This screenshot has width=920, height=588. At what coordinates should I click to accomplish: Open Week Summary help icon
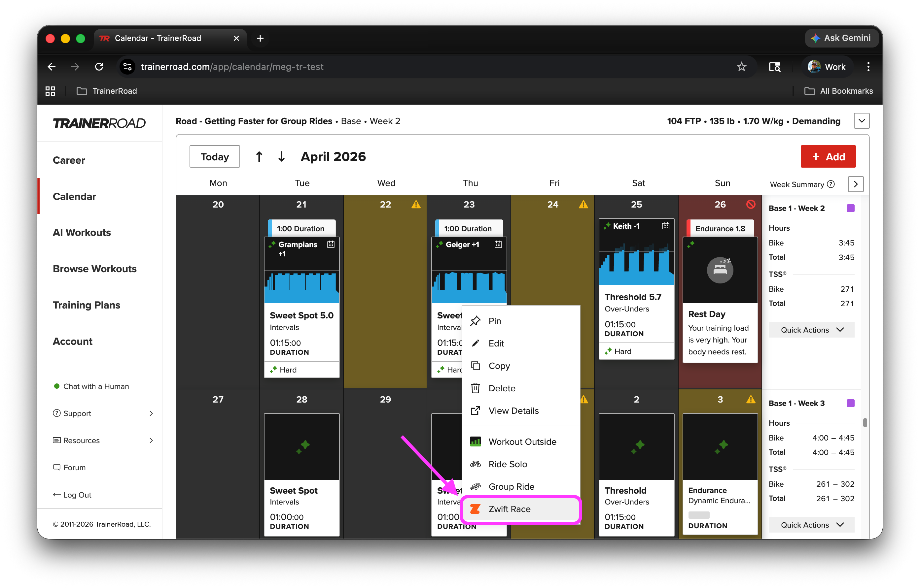[x=831, y=184]
